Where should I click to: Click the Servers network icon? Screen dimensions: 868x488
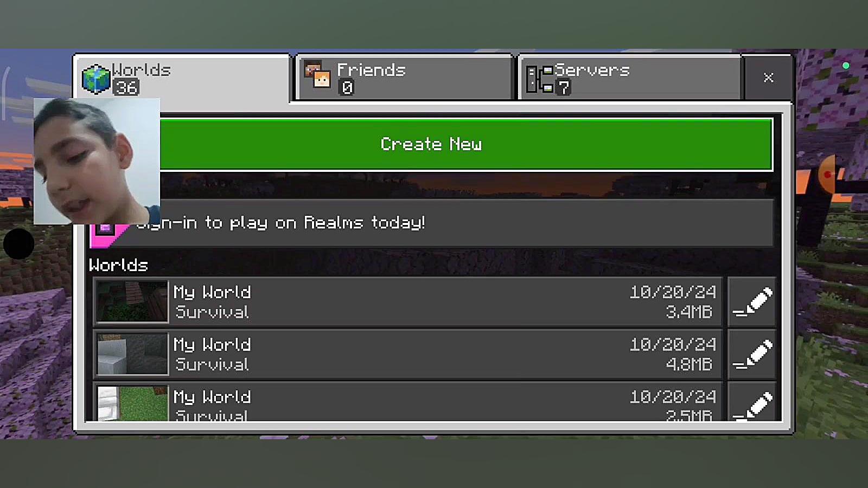click(540, 79)
